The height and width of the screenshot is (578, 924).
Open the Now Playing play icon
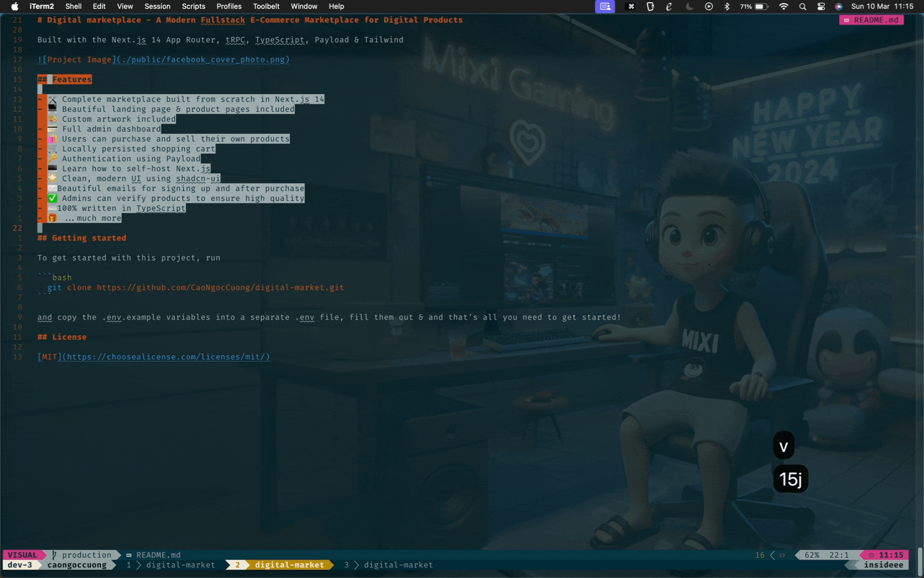(709, 7)
